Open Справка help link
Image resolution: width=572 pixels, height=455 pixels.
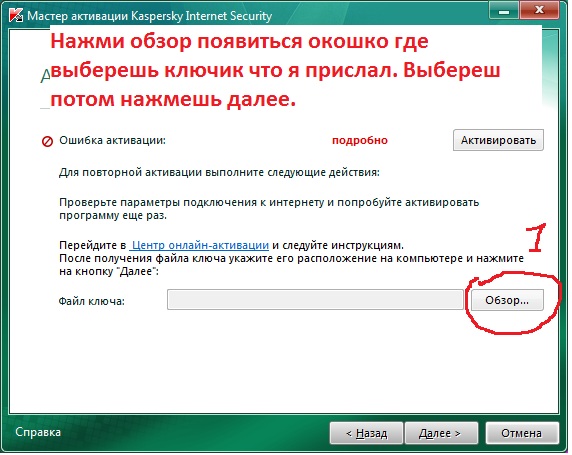pos(38,432)
